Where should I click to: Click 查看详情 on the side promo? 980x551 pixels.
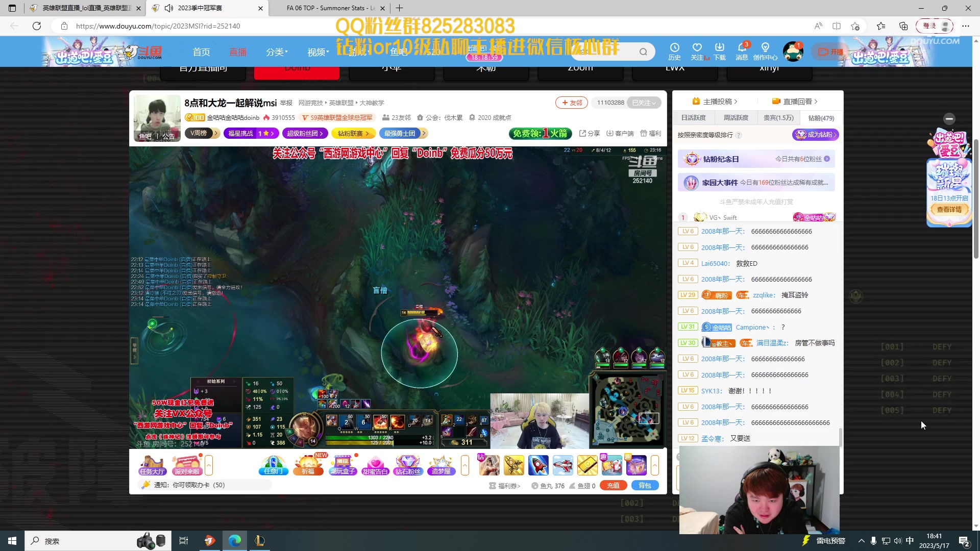pos(949,210)
